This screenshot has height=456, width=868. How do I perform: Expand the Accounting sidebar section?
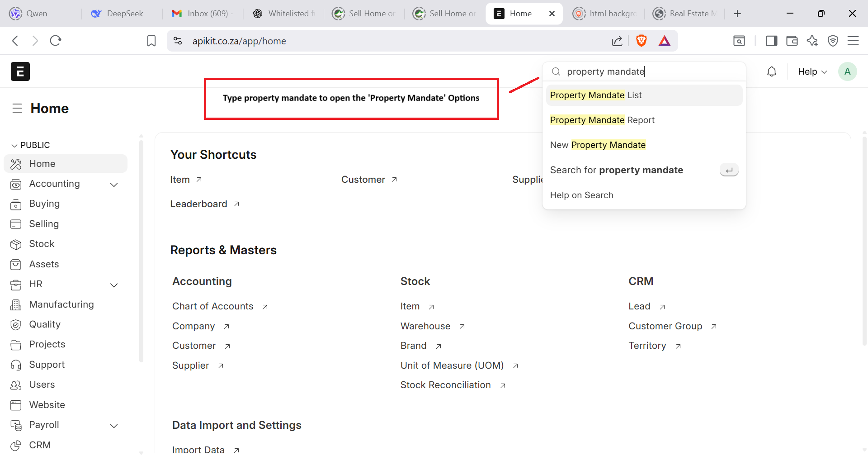click(x=114, y=185)
